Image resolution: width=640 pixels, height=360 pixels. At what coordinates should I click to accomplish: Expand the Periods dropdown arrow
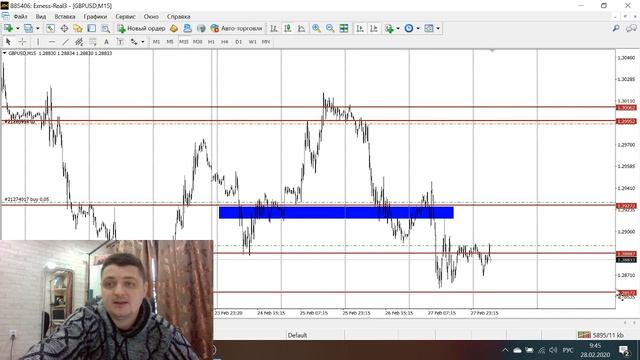[x=418, y=29]
